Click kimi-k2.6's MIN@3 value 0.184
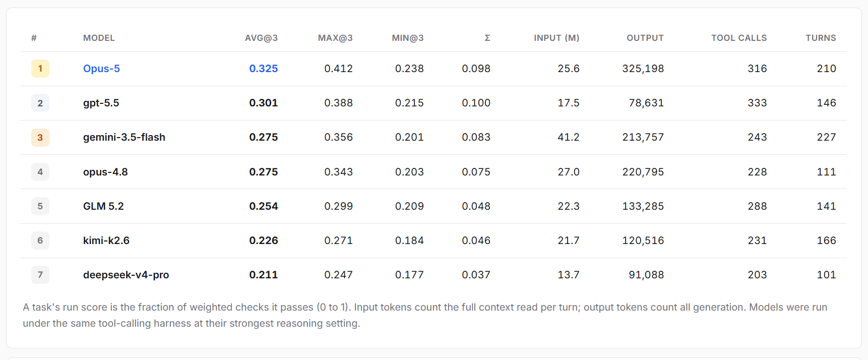 coord(409,241)
